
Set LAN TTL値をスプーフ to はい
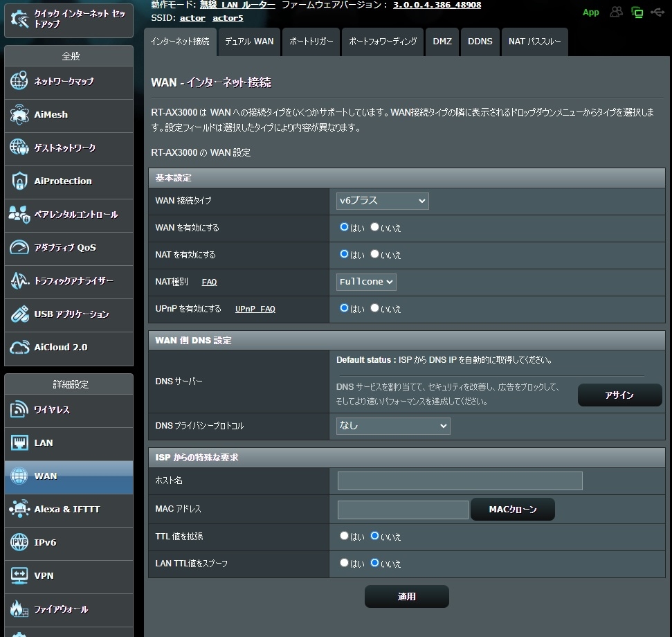pyautogui.click(x=344, y=562)
